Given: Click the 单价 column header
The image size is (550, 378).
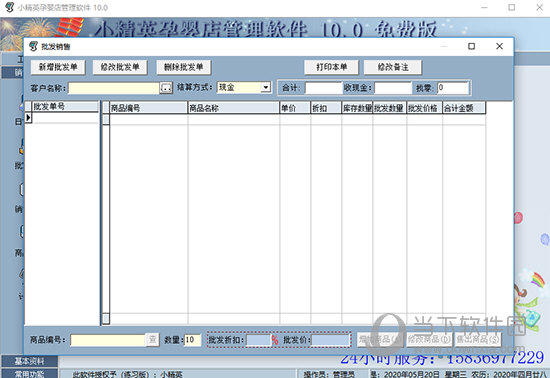Looking at the screenshot, I should [x=295, y=108].
